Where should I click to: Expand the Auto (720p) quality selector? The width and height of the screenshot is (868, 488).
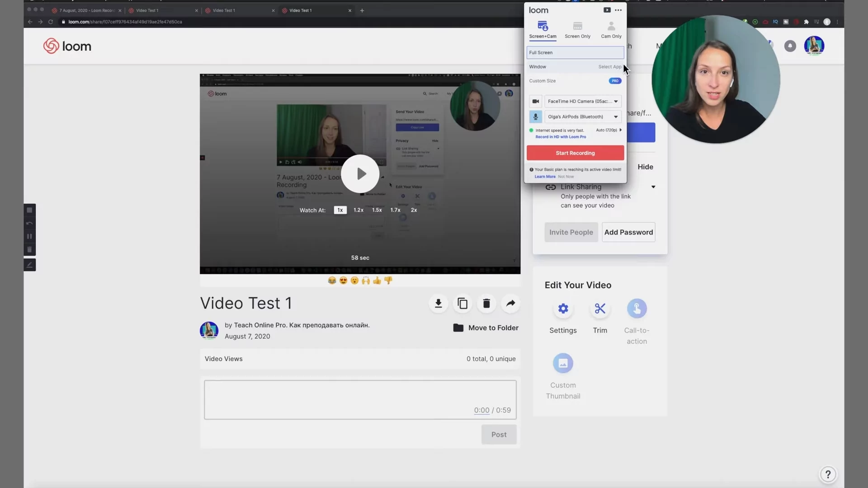(x=609, y=130)
